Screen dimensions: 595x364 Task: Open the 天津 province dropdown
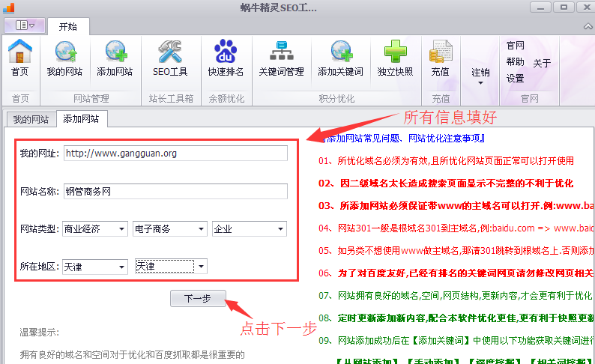point(94,267)
